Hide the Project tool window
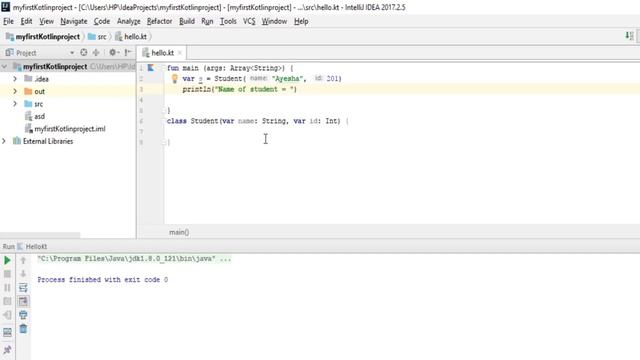 [128, 52]
